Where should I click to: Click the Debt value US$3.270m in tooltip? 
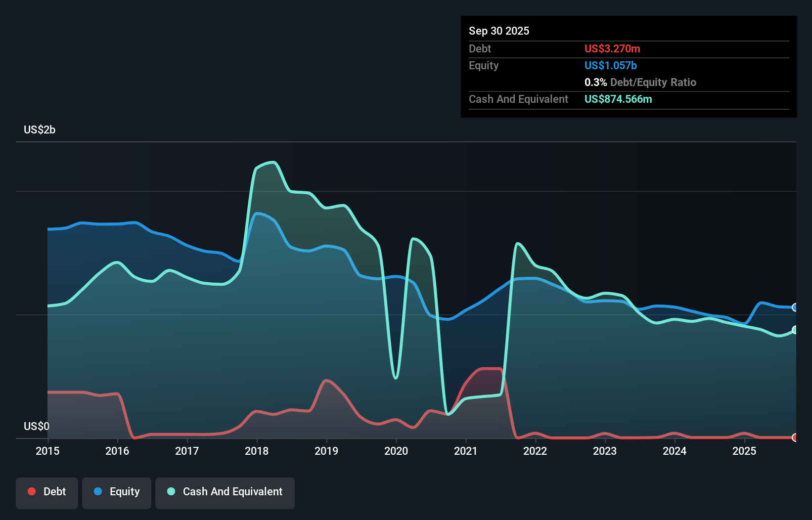(612, 48)
